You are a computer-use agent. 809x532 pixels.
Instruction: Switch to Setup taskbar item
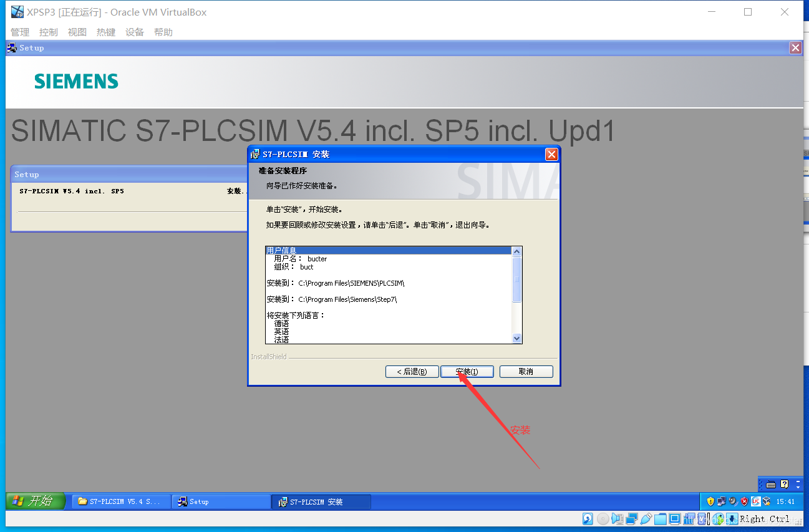(221, 501)
